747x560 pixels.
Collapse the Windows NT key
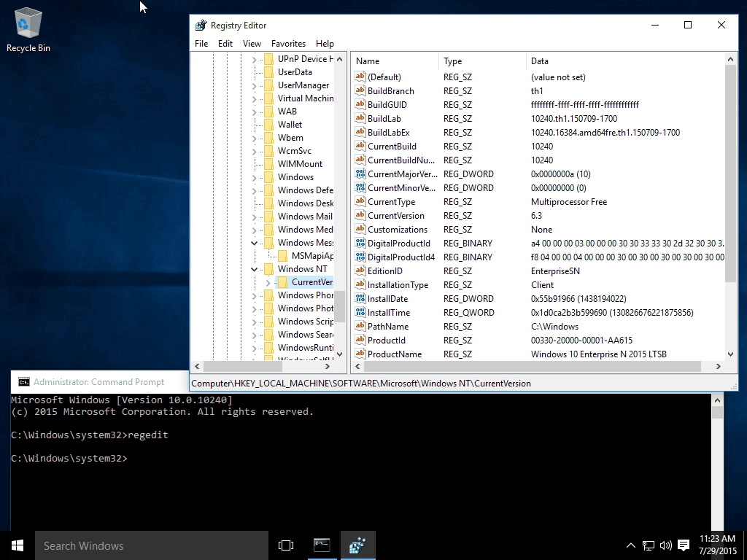[255, 269]
